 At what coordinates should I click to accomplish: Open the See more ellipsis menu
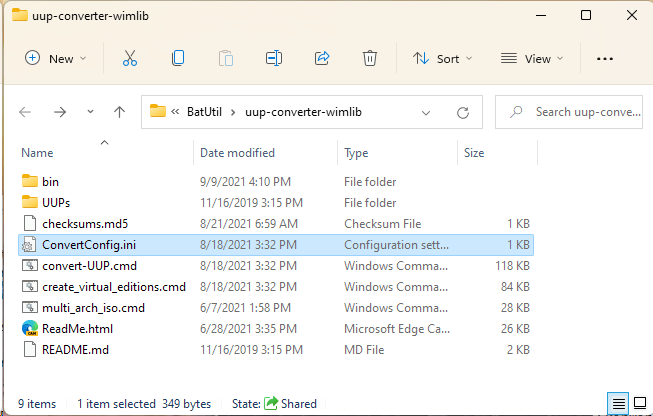(604, 59)
